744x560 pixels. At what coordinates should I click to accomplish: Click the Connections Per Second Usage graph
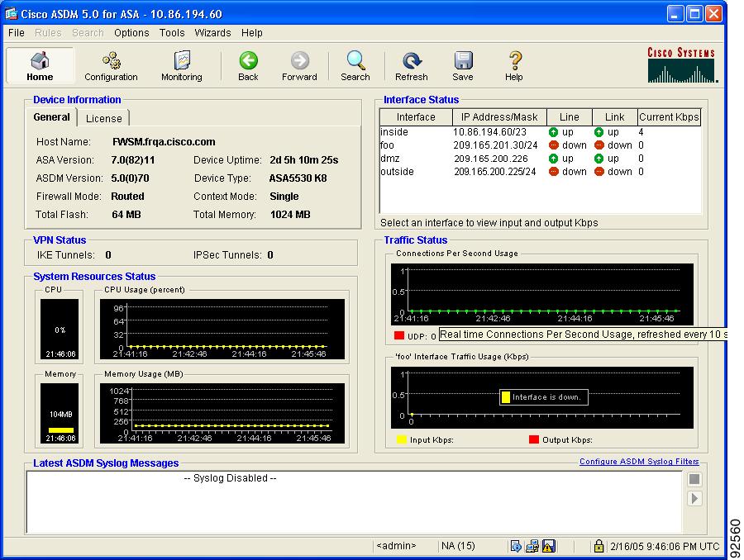(541, 294)
